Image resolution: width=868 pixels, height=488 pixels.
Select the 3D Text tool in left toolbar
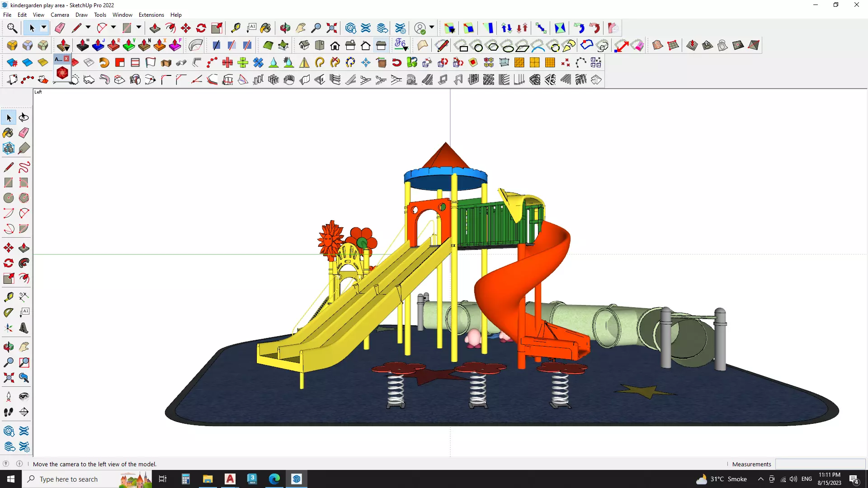click(x=24, y=328)
